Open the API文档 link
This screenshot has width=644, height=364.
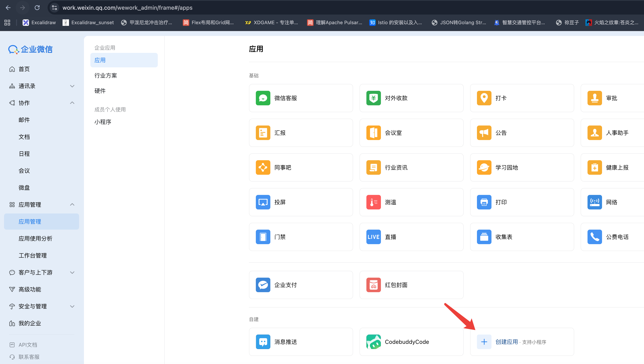coord(27,345)
